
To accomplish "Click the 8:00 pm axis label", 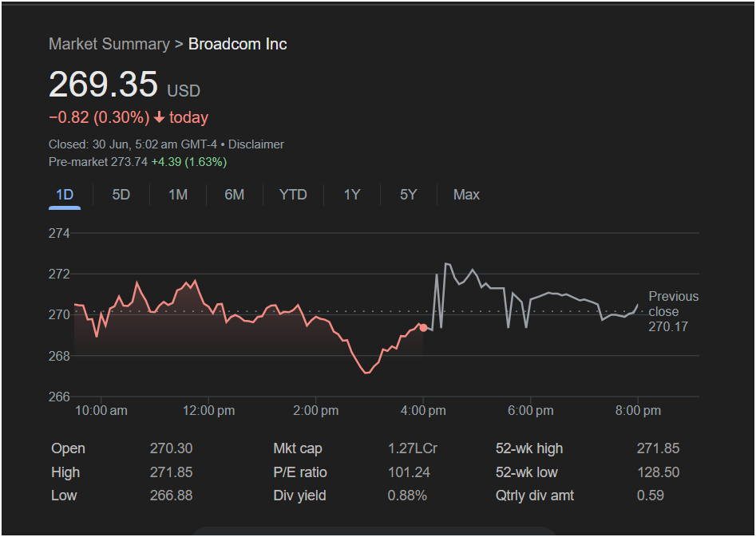I will tap(638, 411).
